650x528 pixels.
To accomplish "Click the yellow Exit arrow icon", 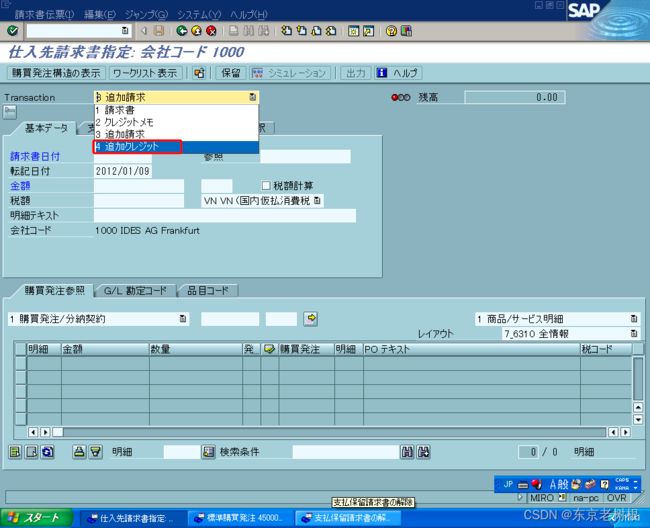I will [x=196, y=31].
